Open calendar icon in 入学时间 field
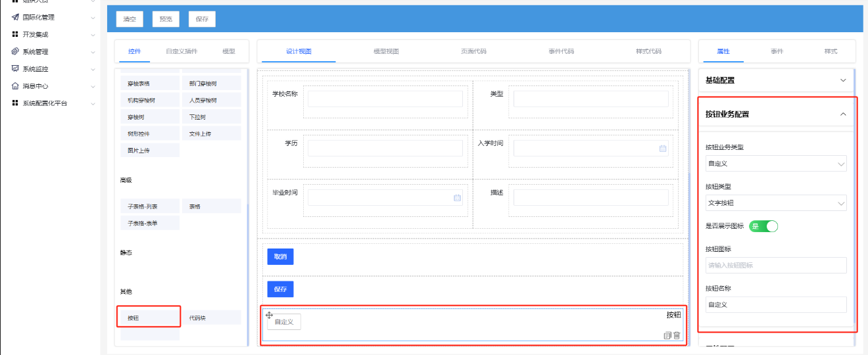This screenshot has height=355, width=868. click(663, 149)
